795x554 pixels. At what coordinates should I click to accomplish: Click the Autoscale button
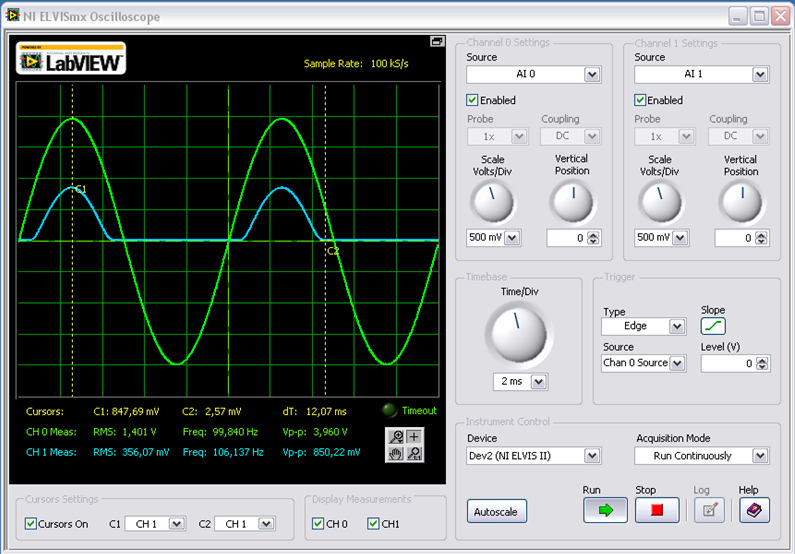496,511
